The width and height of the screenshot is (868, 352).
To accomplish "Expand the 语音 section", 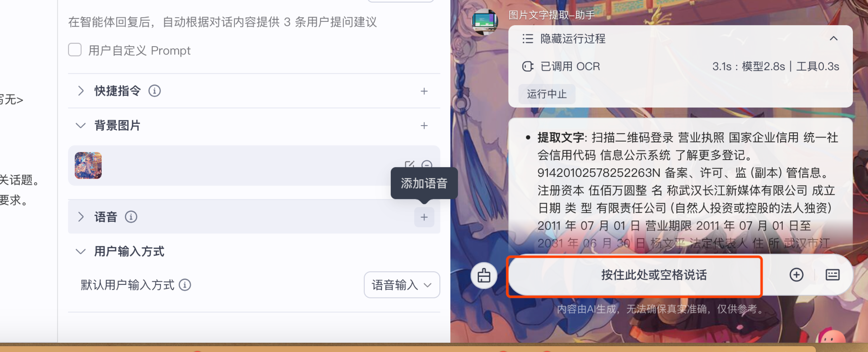I will click(x=80, y=217).
